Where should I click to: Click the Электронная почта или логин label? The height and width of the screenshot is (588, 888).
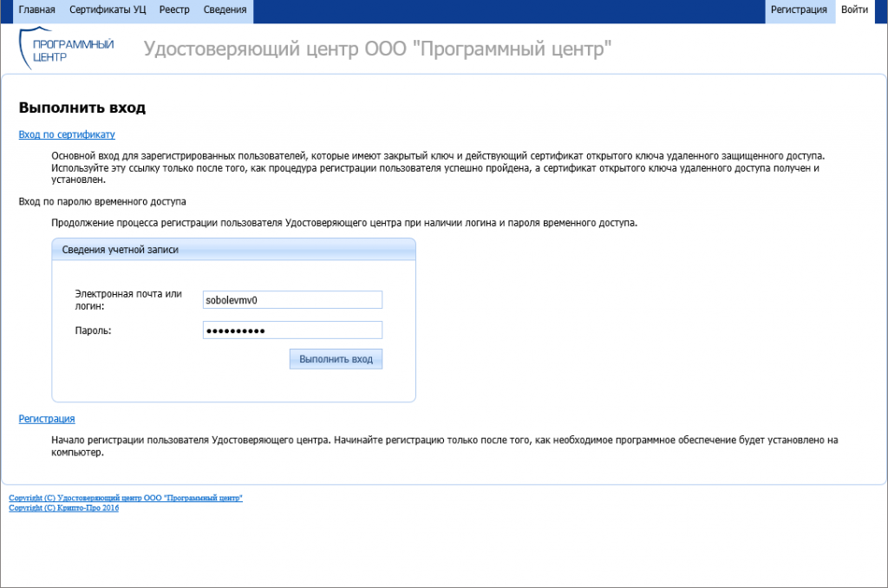tap(128, 299)
